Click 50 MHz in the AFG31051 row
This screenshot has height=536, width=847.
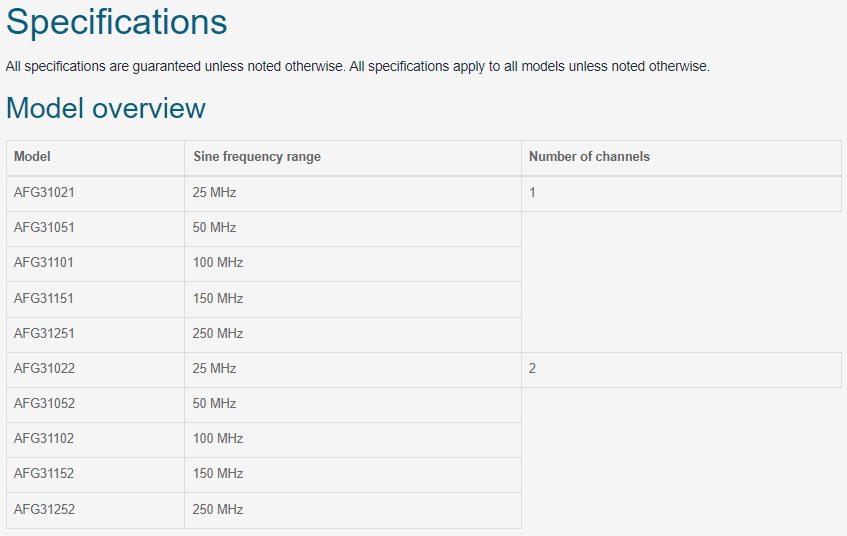(214, 228)
